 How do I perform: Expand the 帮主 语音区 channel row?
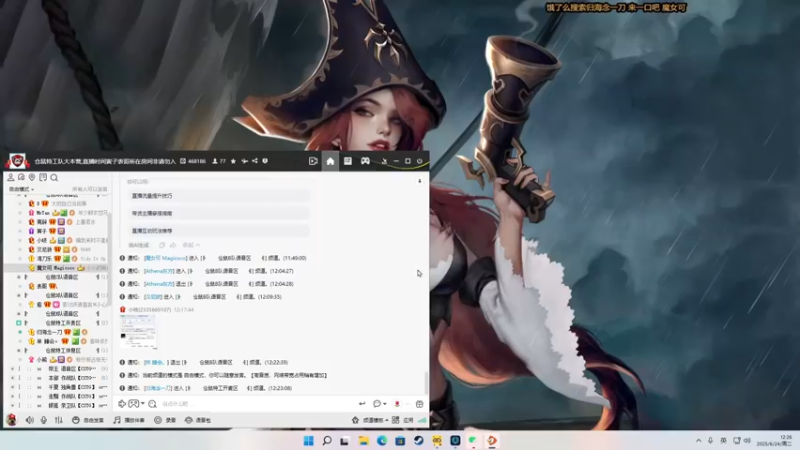point(12,369)
